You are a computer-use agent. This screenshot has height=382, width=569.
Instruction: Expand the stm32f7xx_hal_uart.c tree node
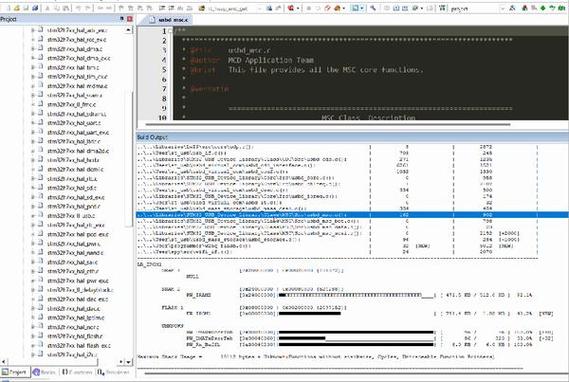pyautogui.click(x=33, y=123)
